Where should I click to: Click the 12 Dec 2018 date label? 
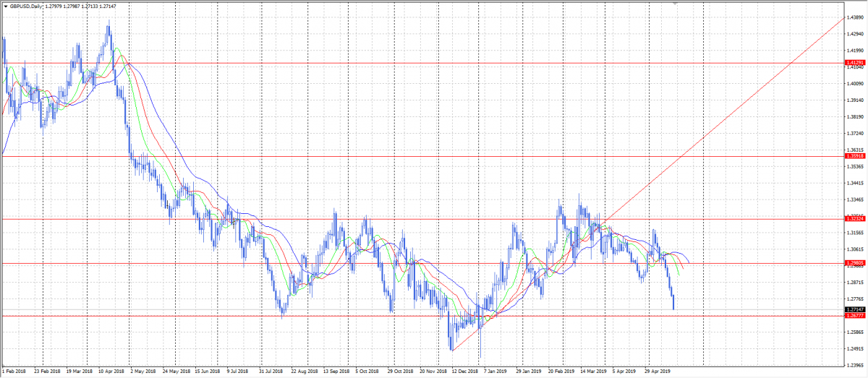464,372
